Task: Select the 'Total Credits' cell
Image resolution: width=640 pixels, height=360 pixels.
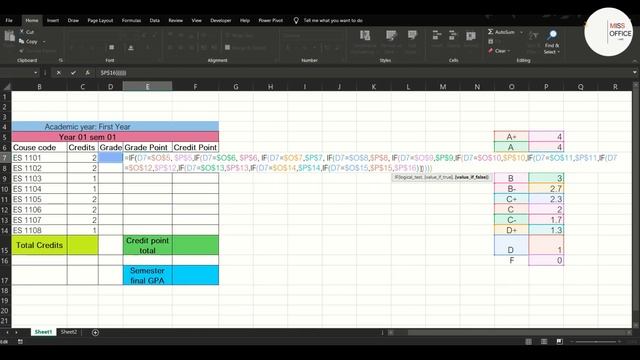Action: [x=39, y=245]
